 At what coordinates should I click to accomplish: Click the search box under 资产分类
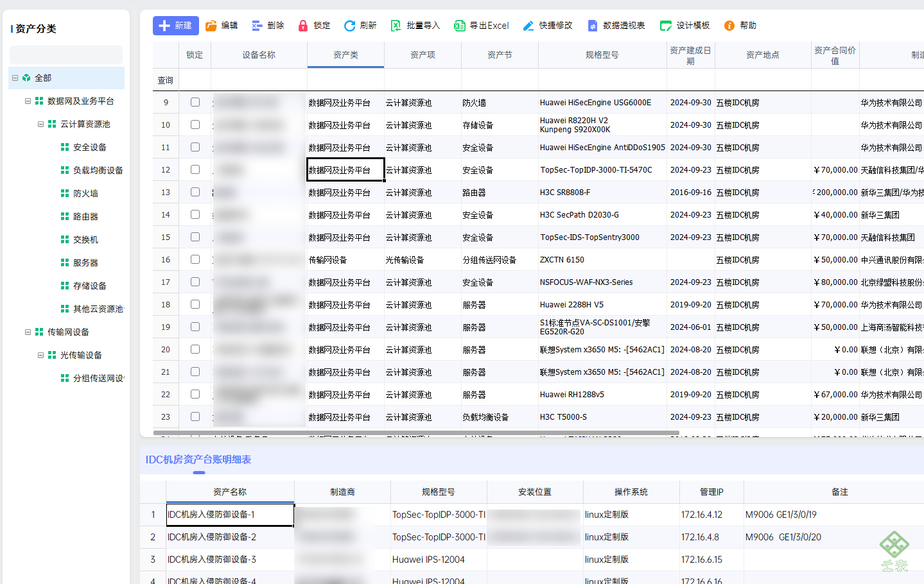[x=66, y=55]
